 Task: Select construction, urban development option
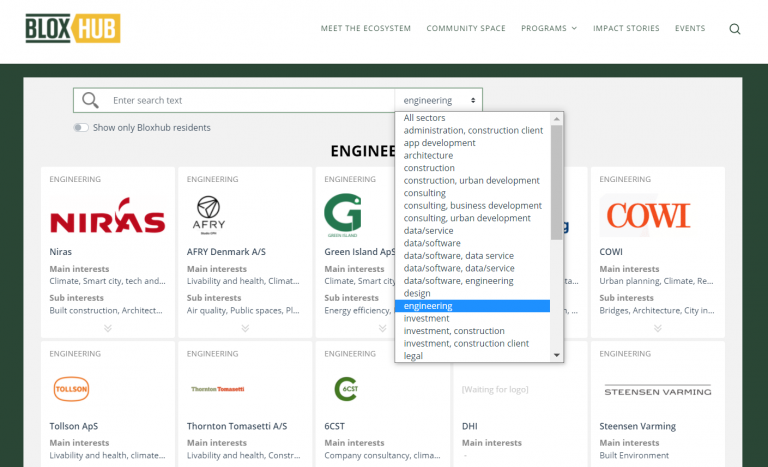(x=472, y=180)
